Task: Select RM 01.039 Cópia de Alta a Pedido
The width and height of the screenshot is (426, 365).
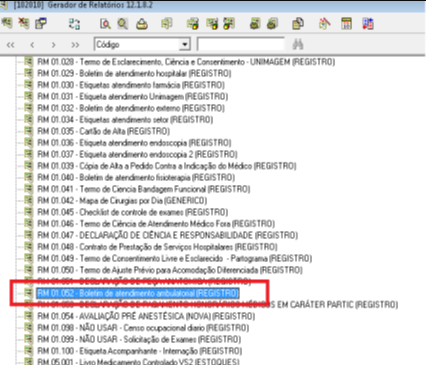Action: [167, 166]
